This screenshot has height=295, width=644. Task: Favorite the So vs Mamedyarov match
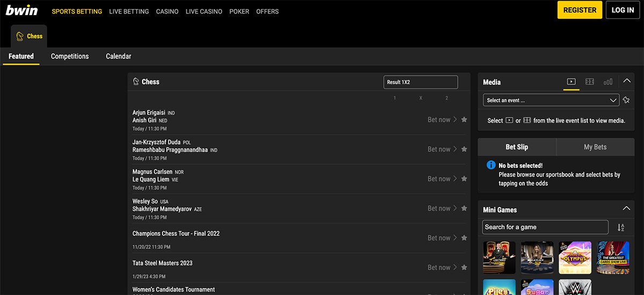point(464,208)
